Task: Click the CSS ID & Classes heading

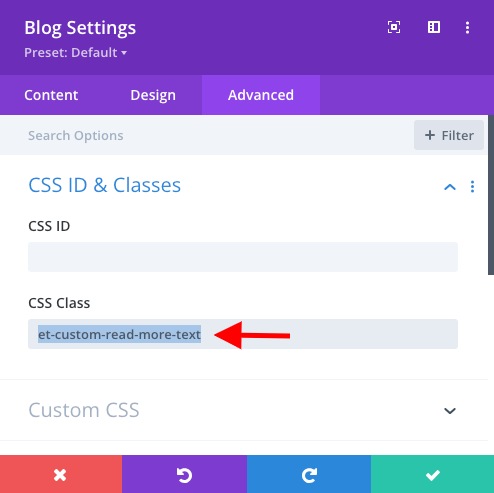Action: tap(104, 185)
